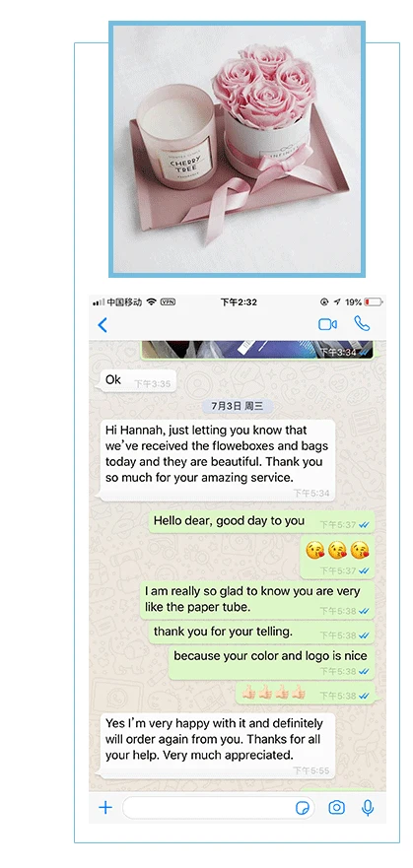Click the thumbs-up emoji message bubble
Viewport: 413px width, 868px height.
[306, 693]
